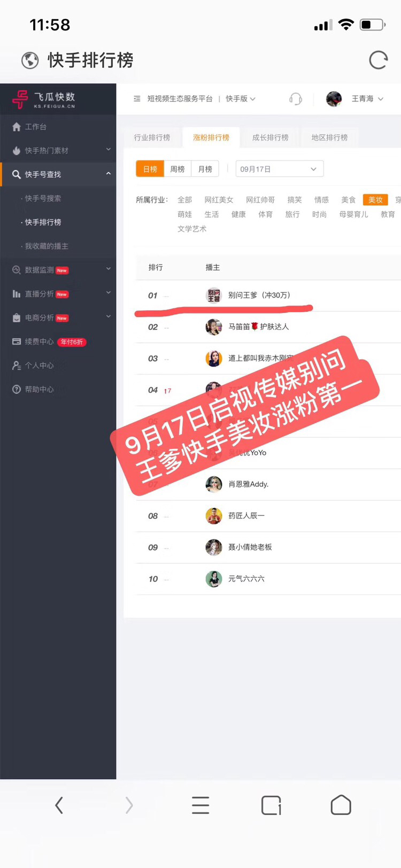Open the 成长排行榜 tab
This screenshot has height=868, width=401.
271,137
